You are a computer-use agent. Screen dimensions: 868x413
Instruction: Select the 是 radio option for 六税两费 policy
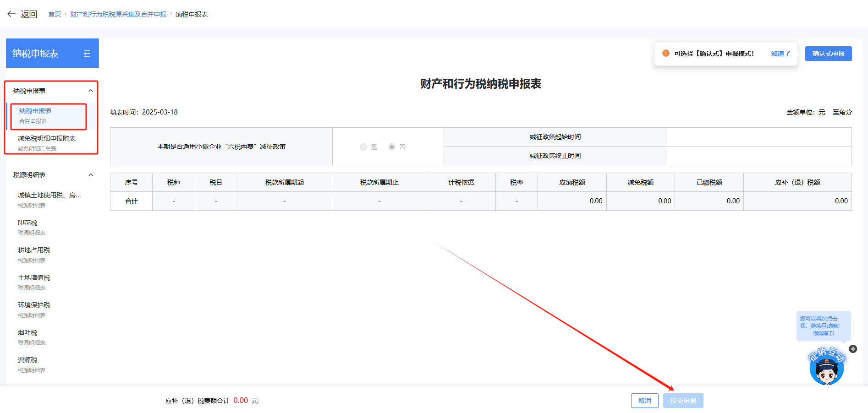363,147
